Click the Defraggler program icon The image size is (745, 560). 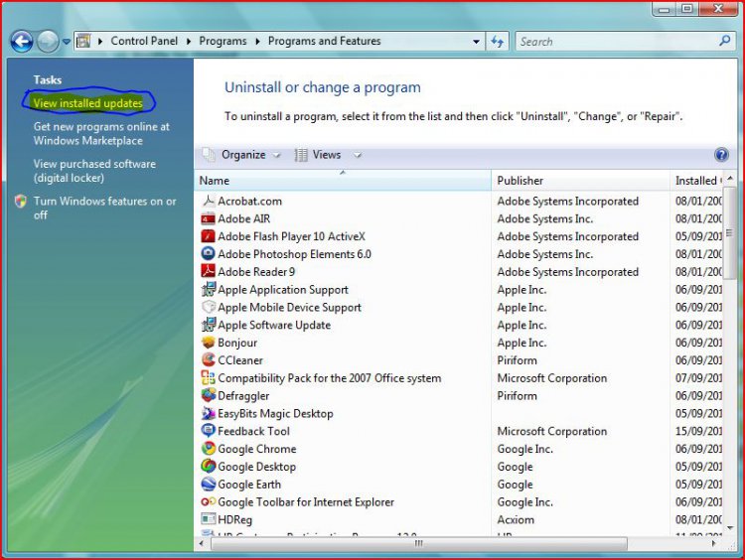(x=208, y=395)
